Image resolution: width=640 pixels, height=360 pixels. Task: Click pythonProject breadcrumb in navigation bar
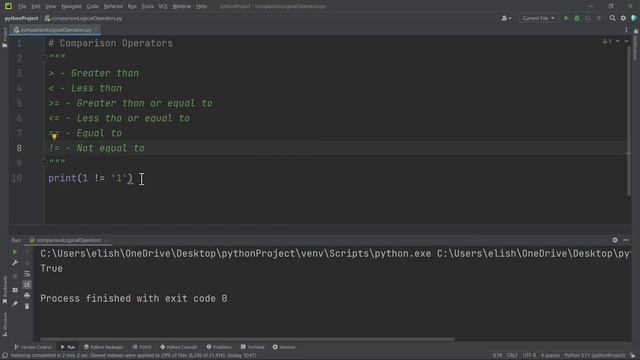coord(21,18)
